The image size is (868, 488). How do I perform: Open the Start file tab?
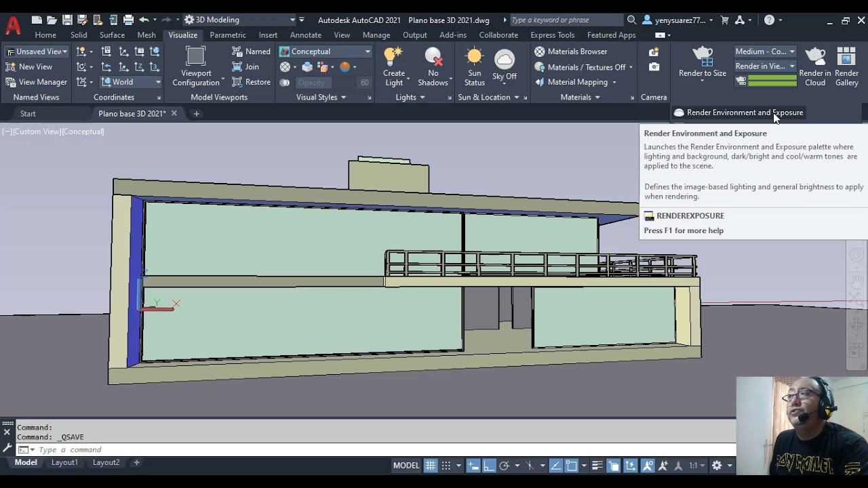coord(28,114)
